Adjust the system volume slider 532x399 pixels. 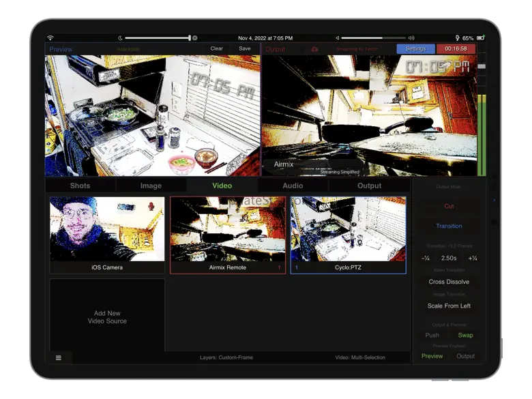coord(372,38)
